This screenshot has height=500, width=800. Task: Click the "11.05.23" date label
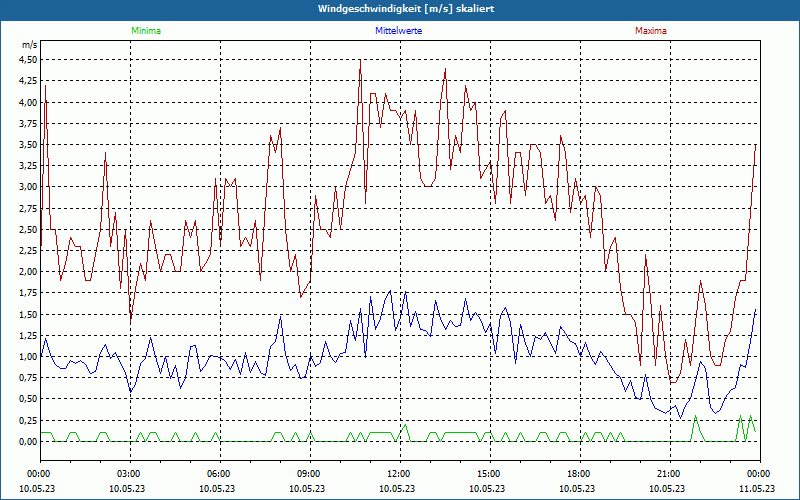coord(757,488)
